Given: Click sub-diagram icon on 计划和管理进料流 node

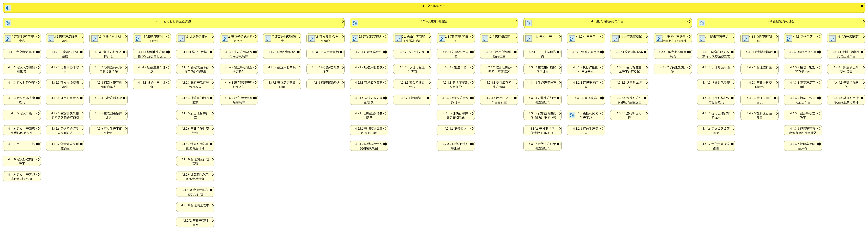Looking at the screenshot, I should tap(746, 38).
